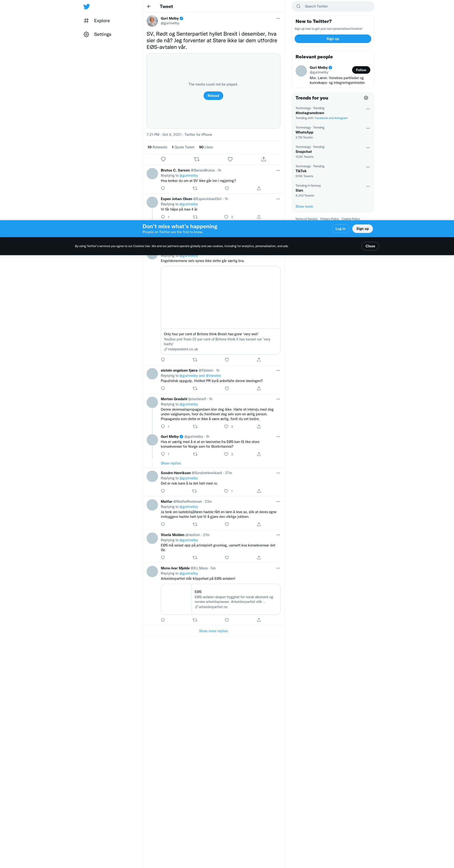Viewport: 454px width, 868px height.
Task: Open the arbeiderpartiet.no EØS link card
Action: (x=221, y=599)
